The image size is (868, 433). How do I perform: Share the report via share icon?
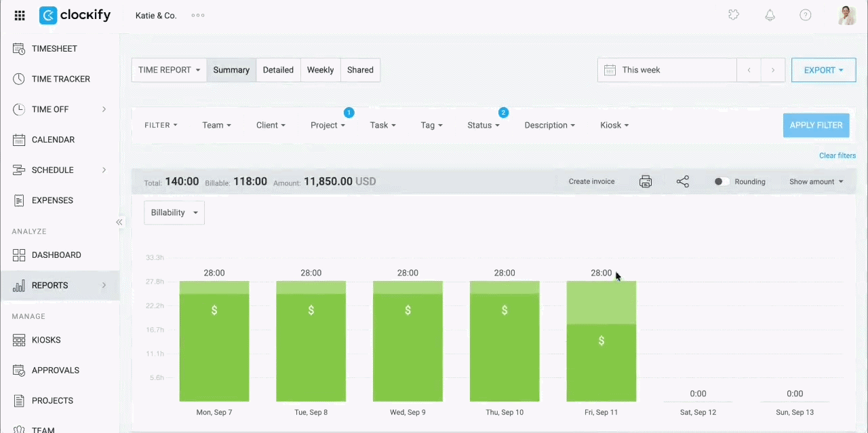pyautogui.click(x=683, y=181)
